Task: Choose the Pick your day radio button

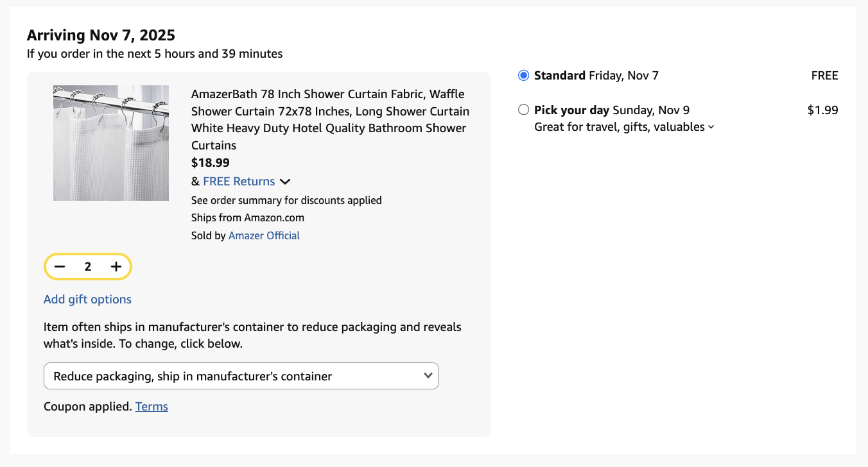Action: pos(523,110)
